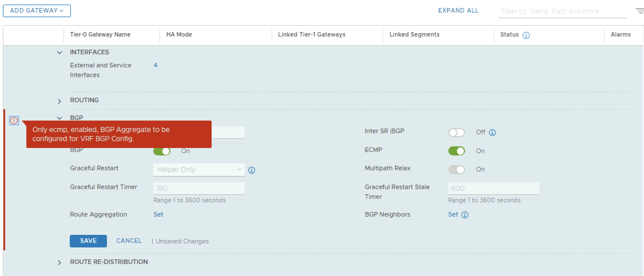Click the Graceful Restart info icon
Image resolution: width=644 pixels, height=276 pixels.
point(251,170)
